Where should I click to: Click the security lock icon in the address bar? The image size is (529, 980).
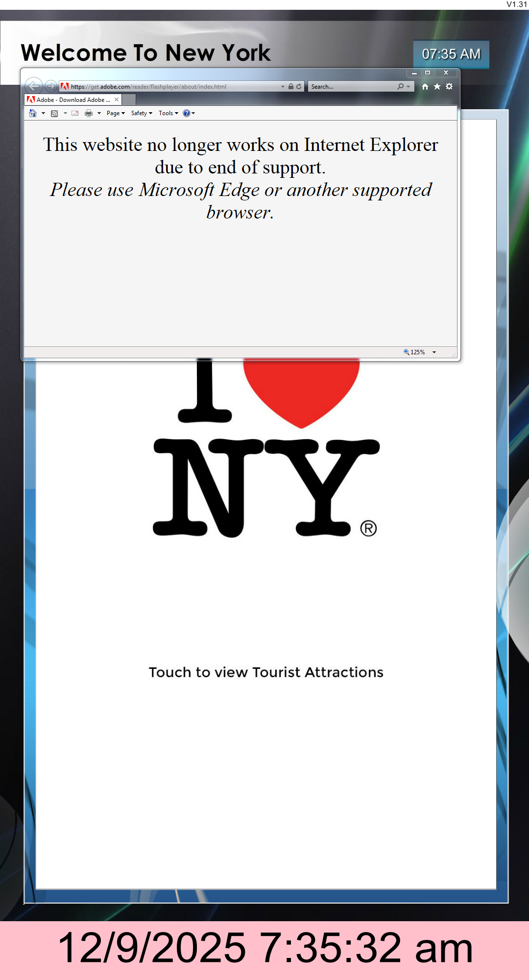[291, 87]
